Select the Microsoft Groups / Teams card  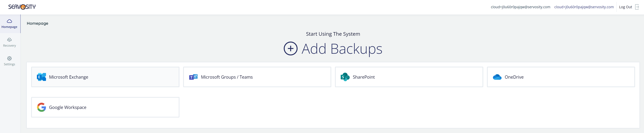click(x=257, y=77)
